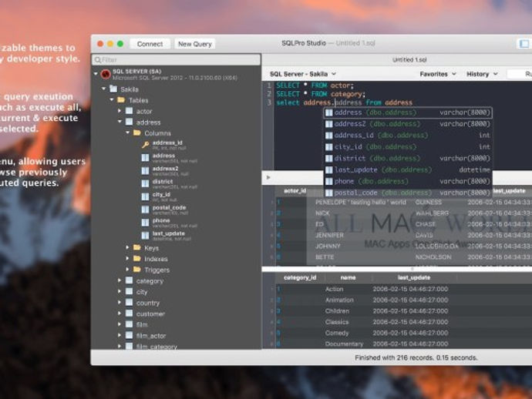Expand the Indexes folder
The height and width of the screenshot is (399, 532).
point(127,258)
